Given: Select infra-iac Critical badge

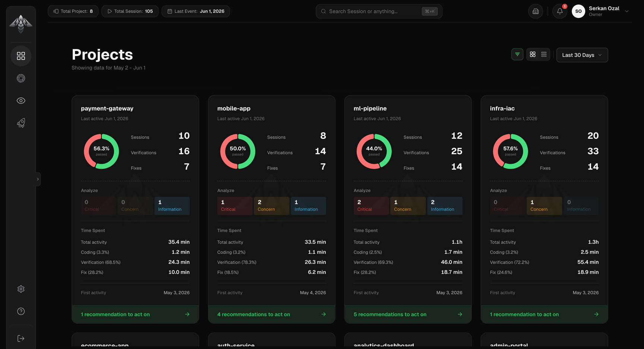Looking at the screenshot, I should [x=508, y=206].
